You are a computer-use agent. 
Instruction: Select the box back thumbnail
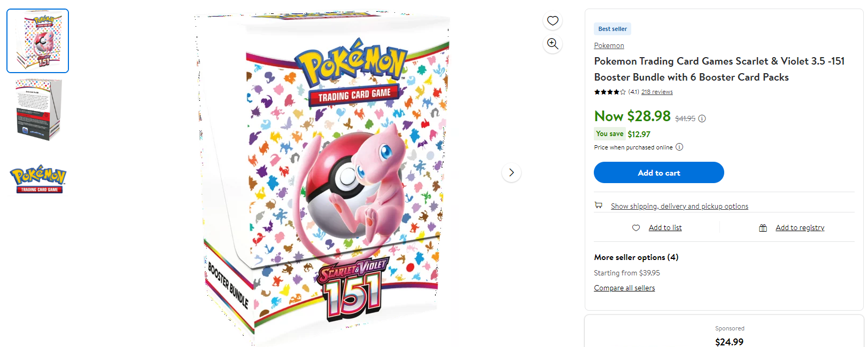[38, 109]
